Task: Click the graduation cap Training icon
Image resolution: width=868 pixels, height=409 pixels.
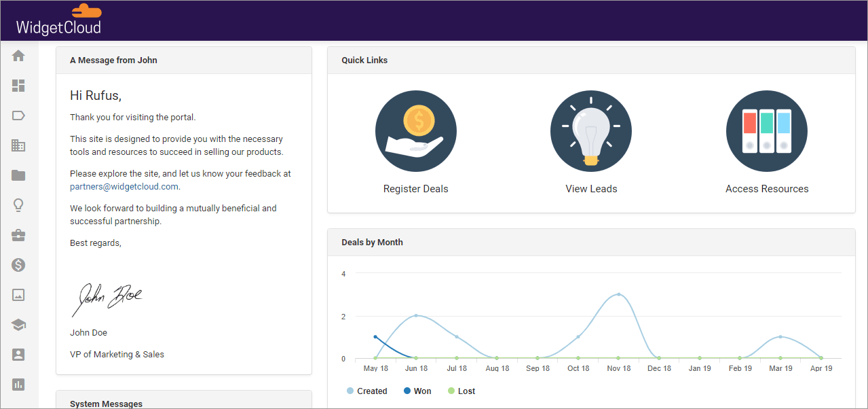Action: tap(18, 324)
